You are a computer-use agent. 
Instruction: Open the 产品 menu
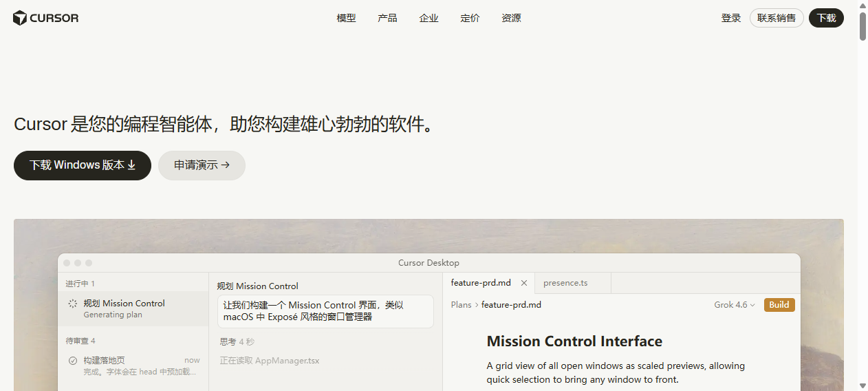(387, 18)
